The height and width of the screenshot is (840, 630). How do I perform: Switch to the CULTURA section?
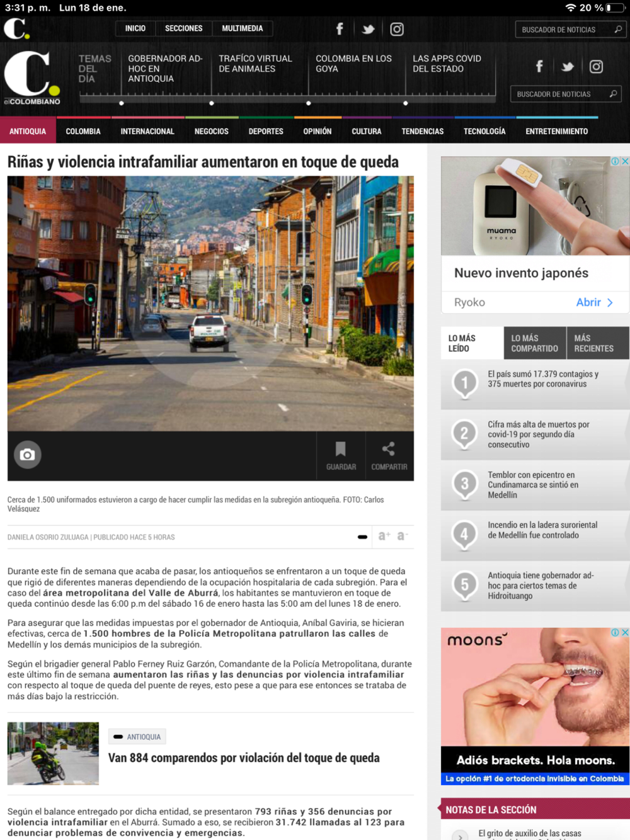367,131
